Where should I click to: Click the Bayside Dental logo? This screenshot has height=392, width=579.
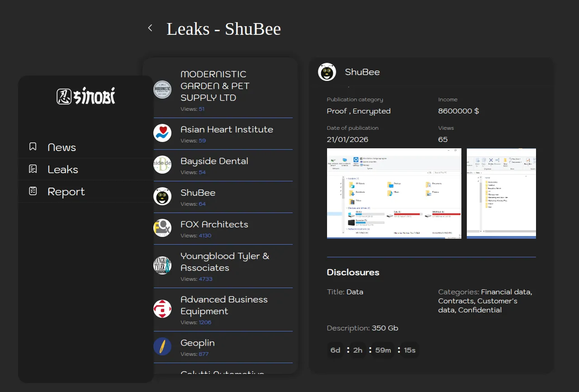coord(162,165)
